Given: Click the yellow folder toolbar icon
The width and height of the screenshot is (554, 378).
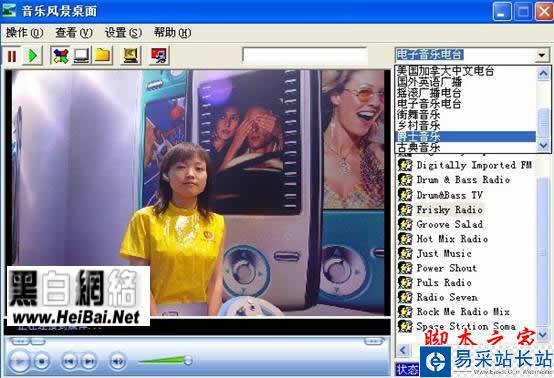Looking at the screenshot, I should (102, 56).
